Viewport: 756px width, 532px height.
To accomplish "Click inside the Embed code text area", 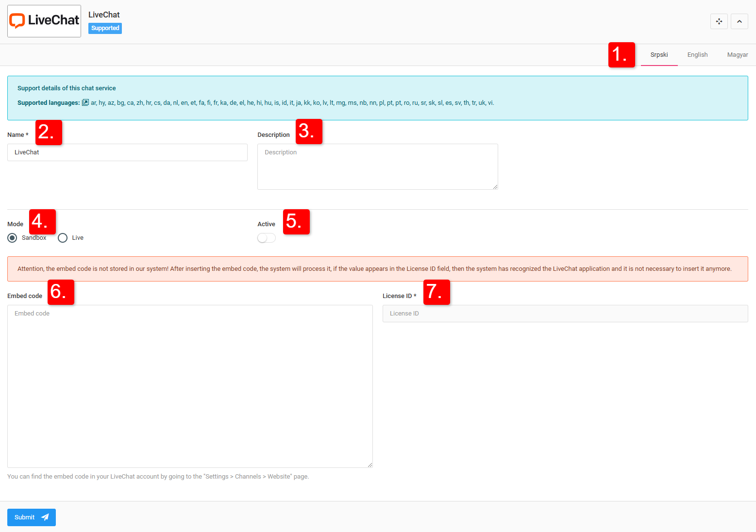I will (190, 386).
